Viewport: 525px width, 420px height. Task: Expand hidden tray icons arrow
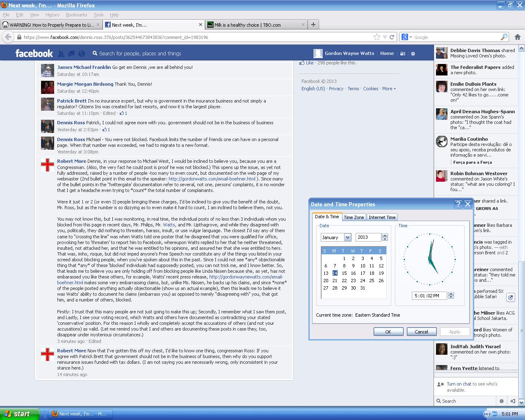(x=486, y=414)
